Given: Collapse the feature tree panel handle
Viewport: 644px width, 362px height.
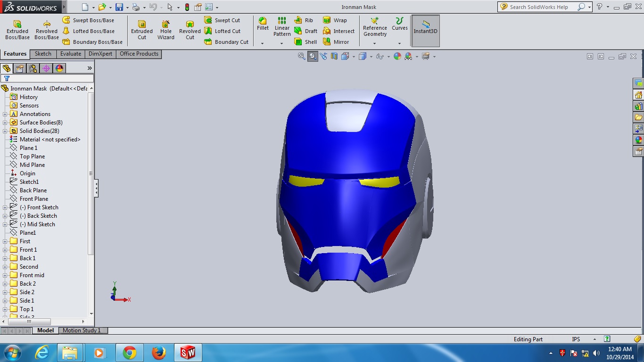Looking at the screenshot, I should (x=96, y=188).
